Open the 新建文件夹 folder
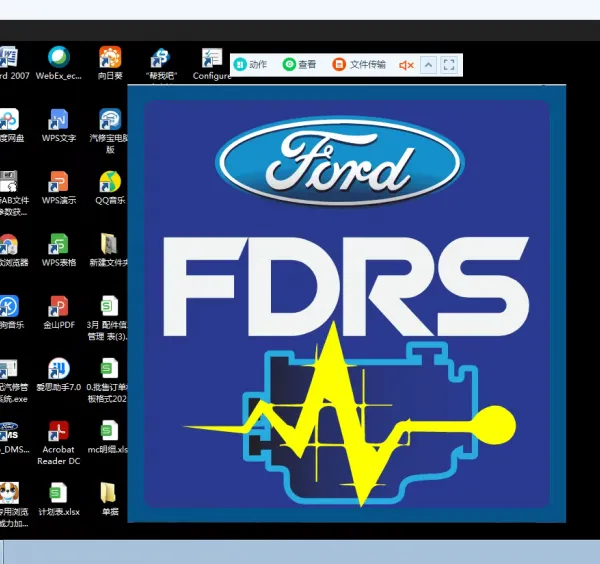 [109, 250]
